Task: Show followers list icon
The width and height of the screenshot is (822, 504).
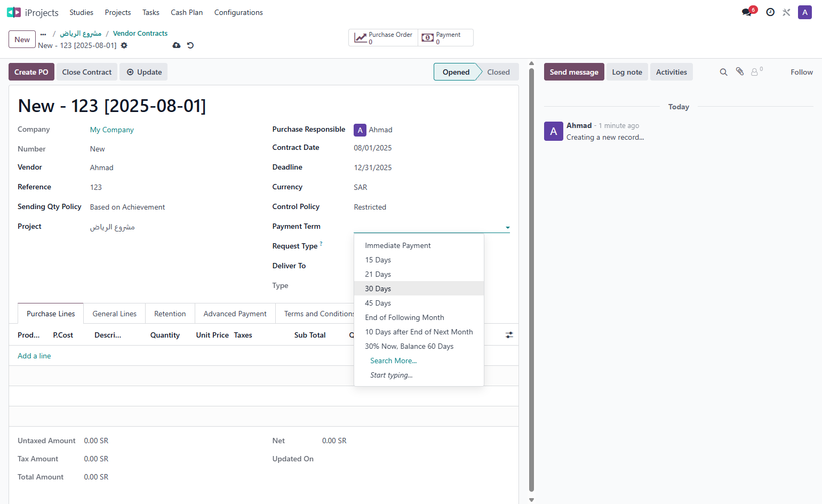Action: tap(756, 71)
